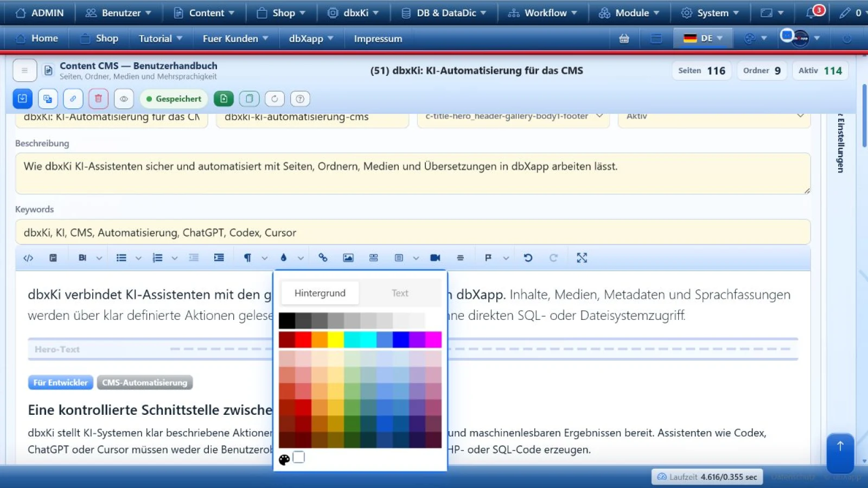The image size is (868, 488).
Task: Click the blue save page icon
Action: pyautogui.click(x=22, y=99)
